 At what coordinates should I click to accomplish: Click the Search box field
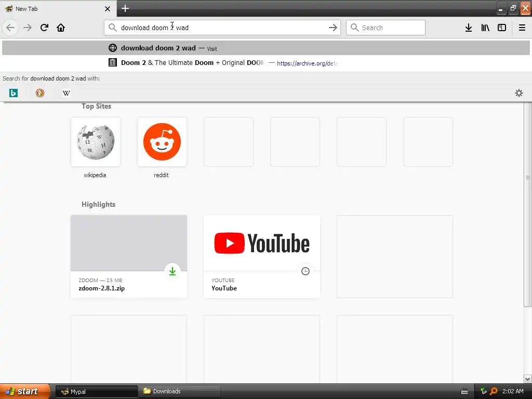click(x=386, y=28)
